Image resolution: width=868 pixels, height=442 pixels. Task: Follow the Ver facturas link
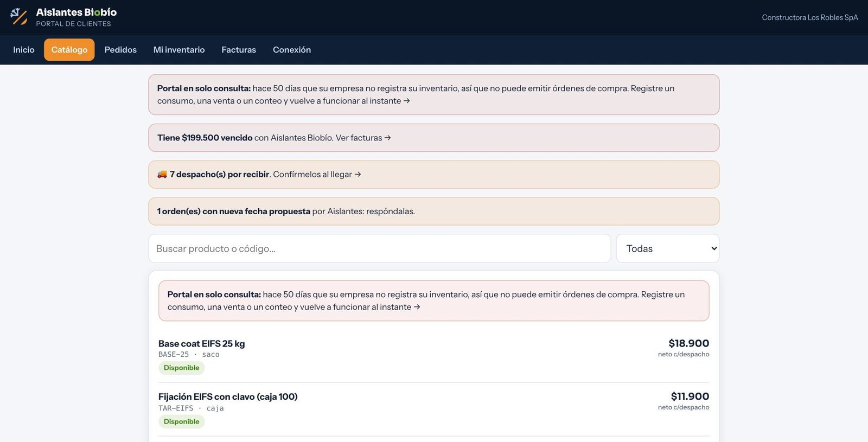[x=363, y=138]
